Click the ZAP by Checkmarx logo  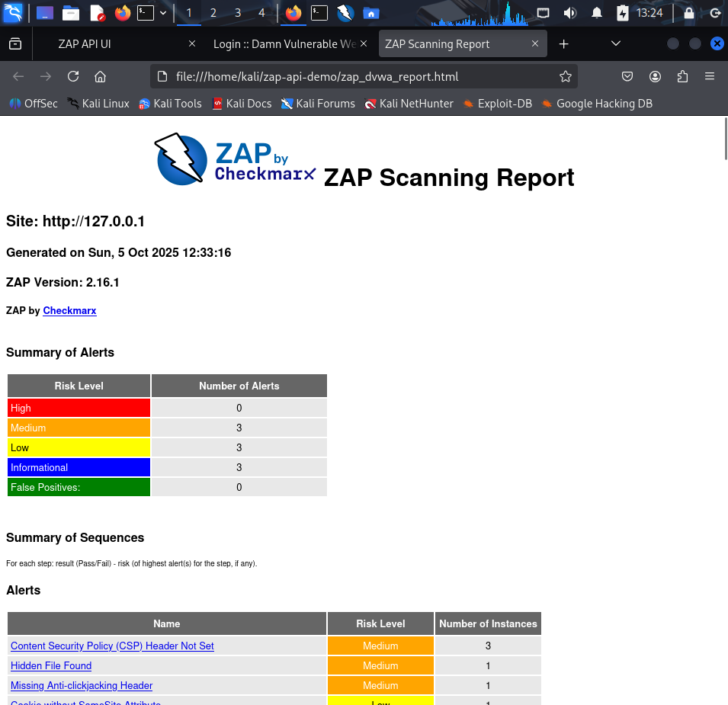(235, 159)
